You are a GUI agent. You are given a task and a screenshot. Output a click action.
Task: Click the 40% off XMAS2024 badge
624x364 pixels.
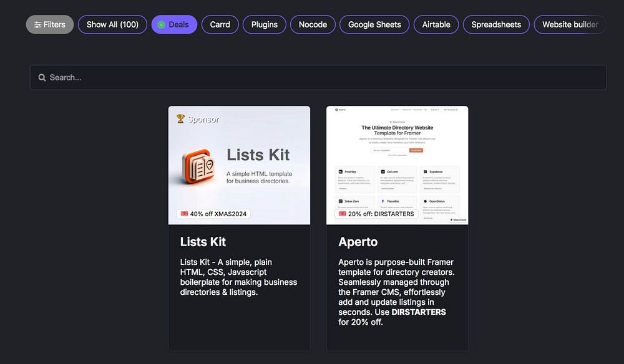tap(213, 214)
